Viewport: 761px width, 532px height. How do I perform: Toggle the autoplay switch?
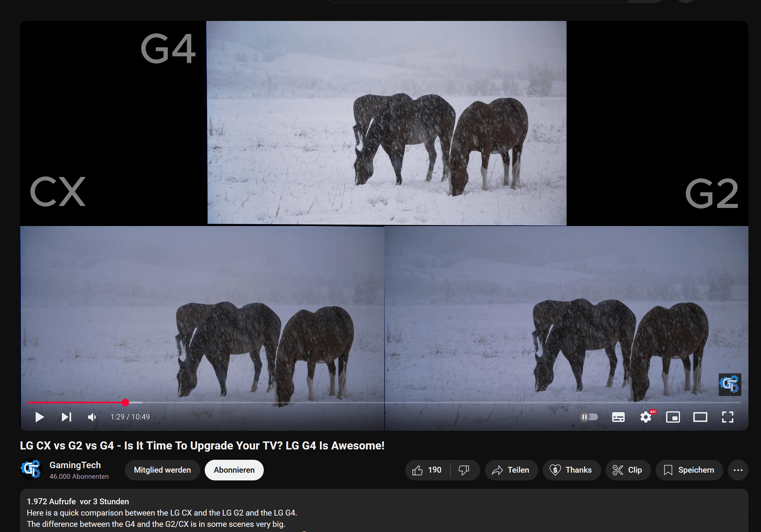click(589, 417)
